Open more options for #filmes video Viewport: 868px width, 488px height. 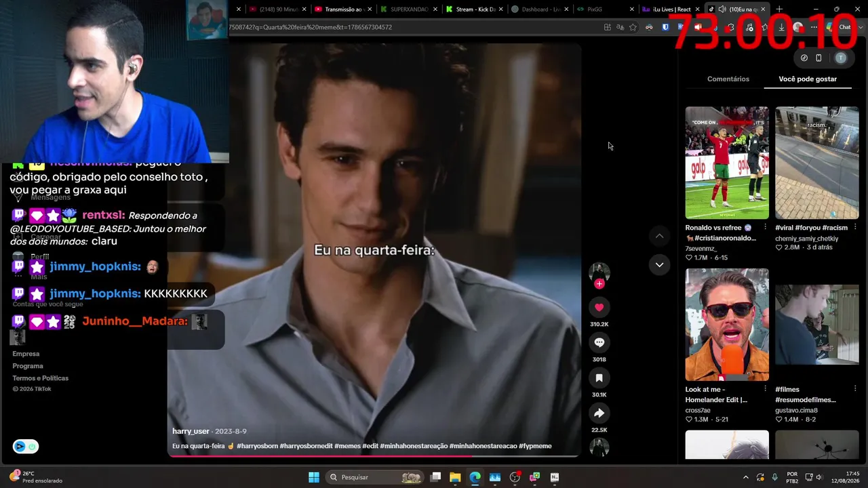854,389
